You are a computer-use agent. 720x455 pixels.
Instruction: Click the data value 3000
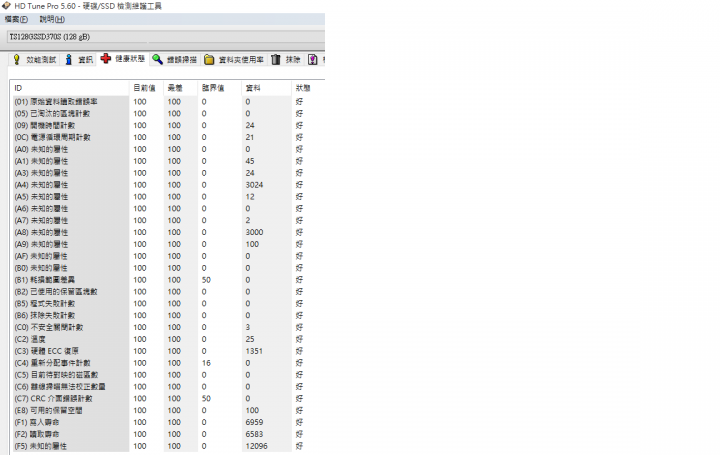tap(254, 232)
